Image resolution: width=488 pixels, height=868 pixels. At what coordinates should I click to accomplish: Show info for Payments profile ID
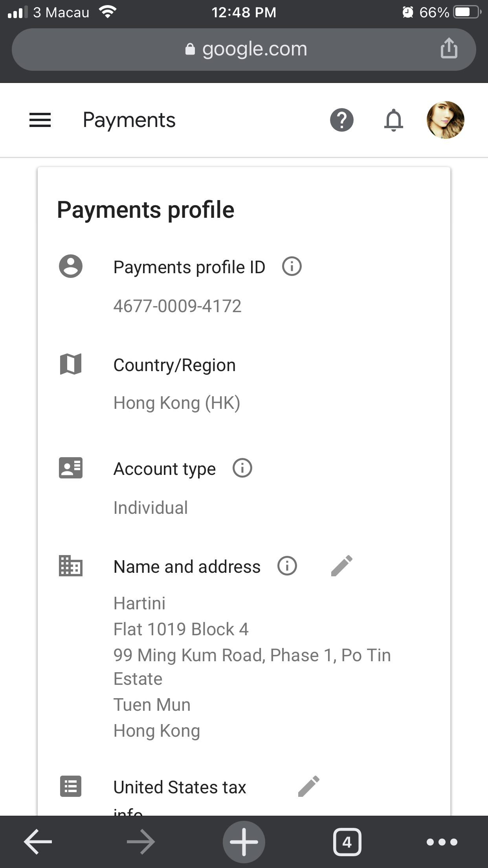(292, 267)
